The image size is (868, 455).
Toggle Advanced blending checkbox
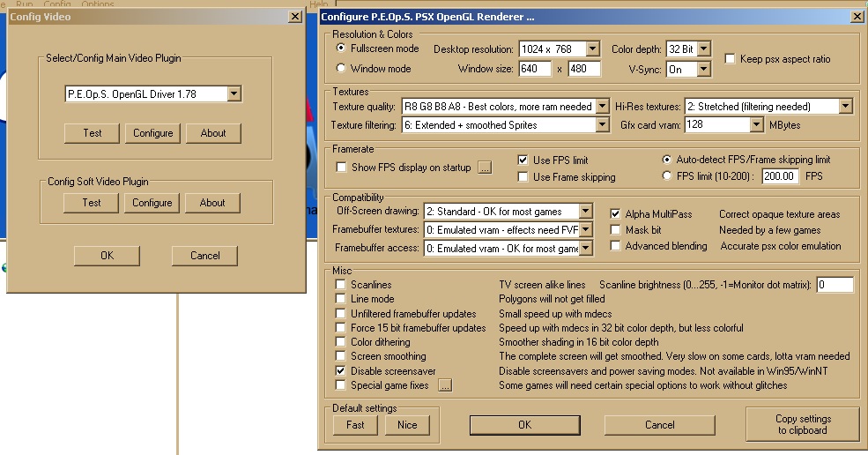pos(615,245)
